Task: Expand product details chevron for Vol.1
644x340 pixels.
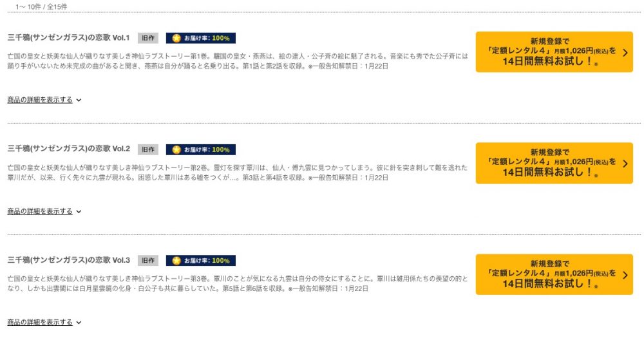Action: (79, 100)
